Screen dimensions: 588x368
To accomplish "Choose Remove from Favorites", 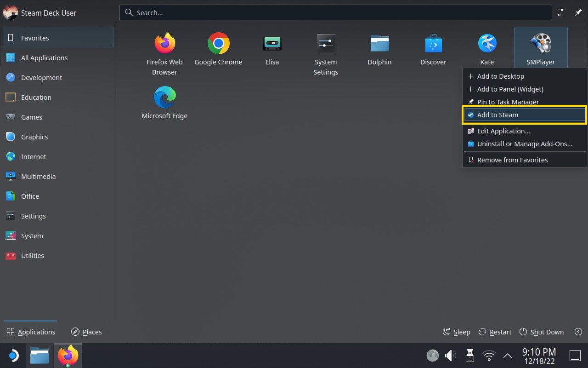I will 525,160.
